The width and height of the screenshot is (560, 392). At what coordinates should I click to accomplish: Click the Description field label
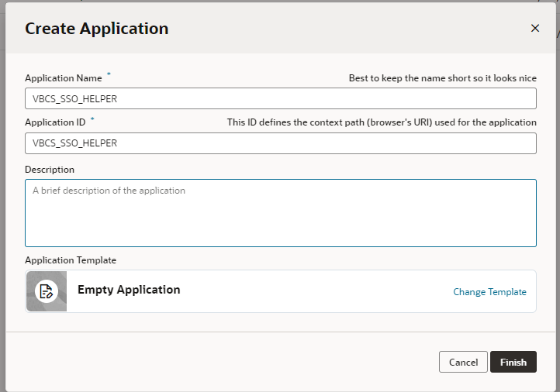(50, 170)
